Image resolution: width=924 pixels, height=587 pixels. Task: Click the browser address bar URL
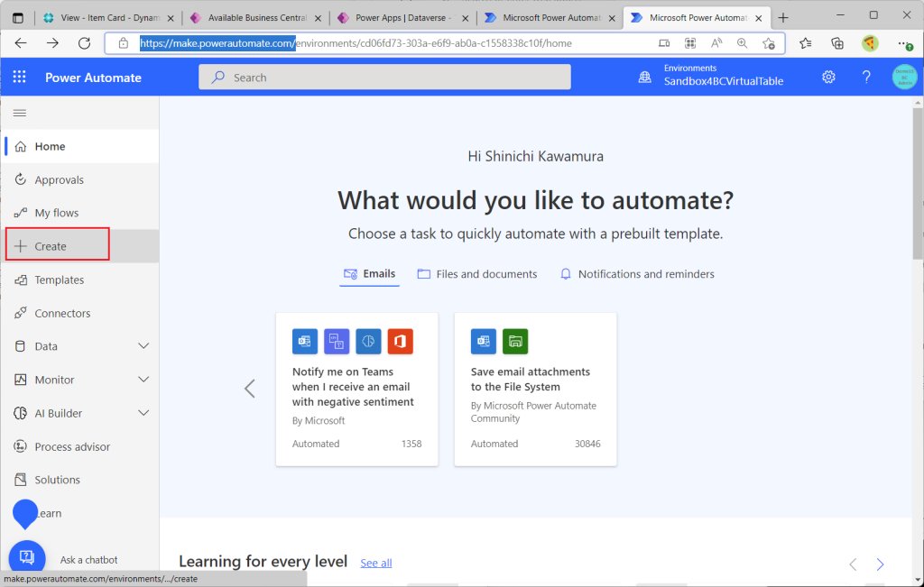pos(356,43)
